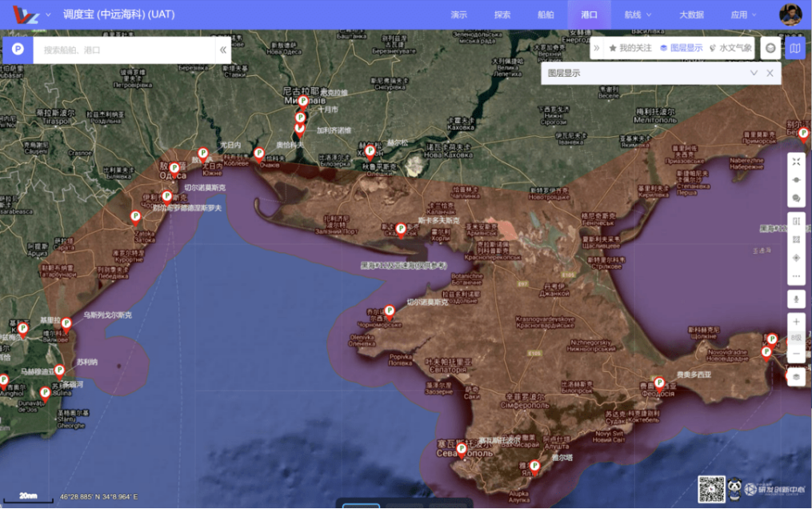Select the Berdyansk port marker

pos(803,134)
